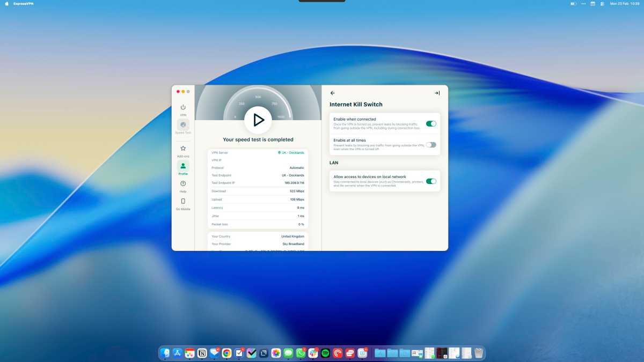Open WhatsApp from the Dock
Screen dimensions: 644x362
(301, 353)
